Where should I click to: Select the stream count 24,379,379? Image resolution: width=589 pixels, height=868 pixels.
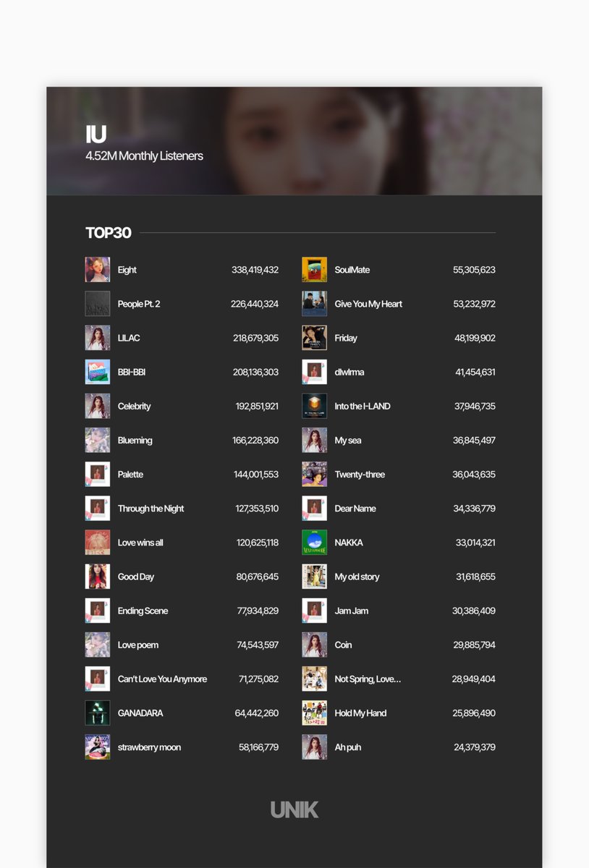(475, 747)
